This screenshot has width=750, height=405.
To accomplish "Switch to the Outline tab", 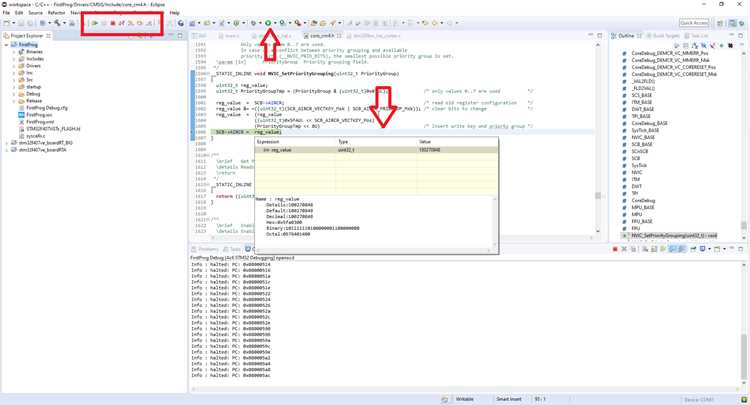I will click(x=626, y=36).
